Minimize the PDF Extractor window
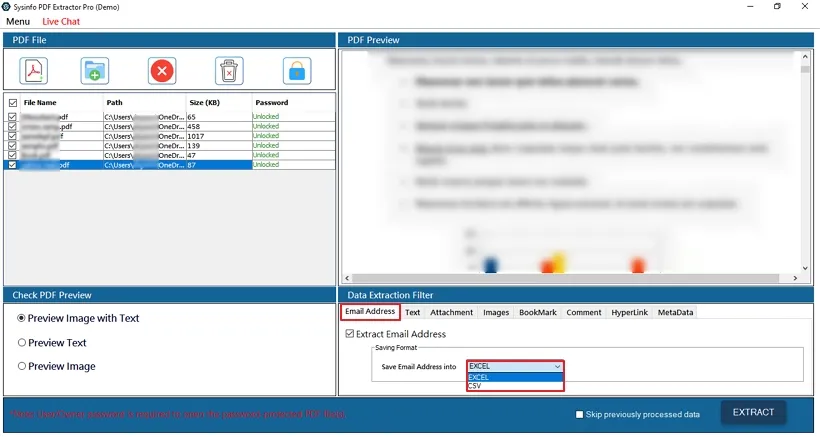 pyautogui.click(x=750, y=7)
